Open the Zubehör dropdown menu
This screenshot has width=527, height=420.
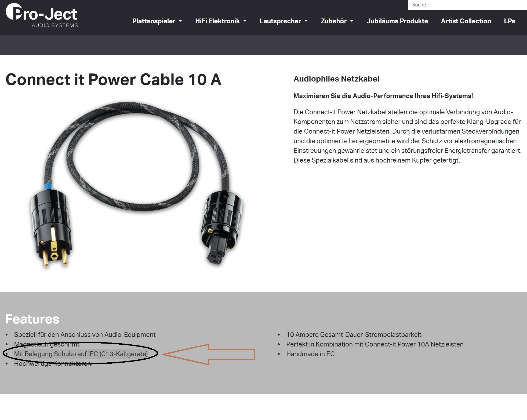(337, 21)
